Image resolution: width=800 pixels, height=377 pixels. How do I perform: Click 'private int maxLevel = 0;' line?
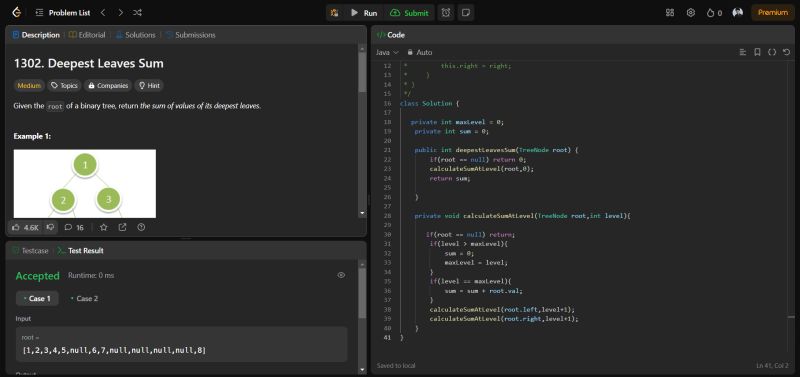click(x=457, y=122)
